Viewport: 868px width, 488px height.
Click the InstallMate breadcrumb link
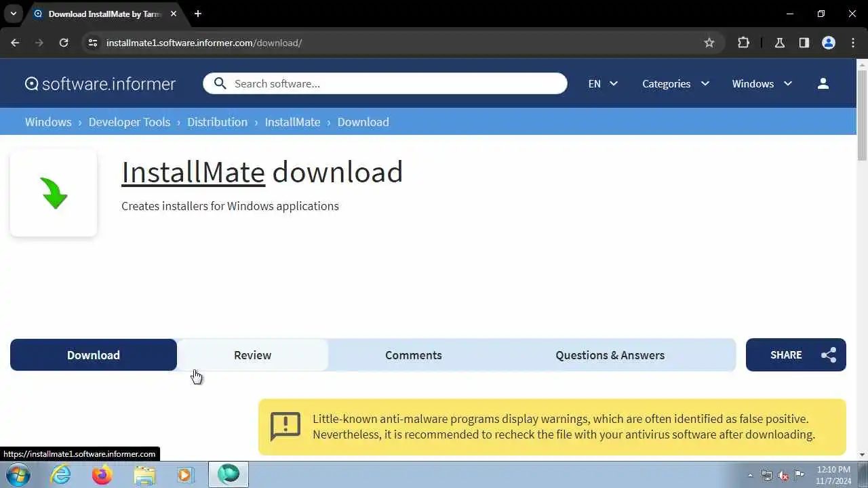click(x=292, y=122)
